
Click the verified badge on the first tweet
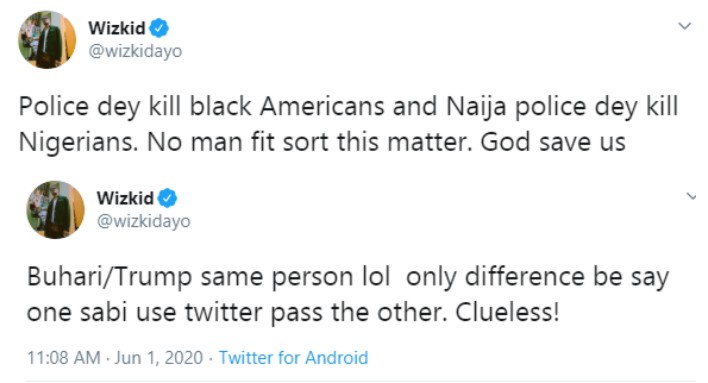pos(159,28)
